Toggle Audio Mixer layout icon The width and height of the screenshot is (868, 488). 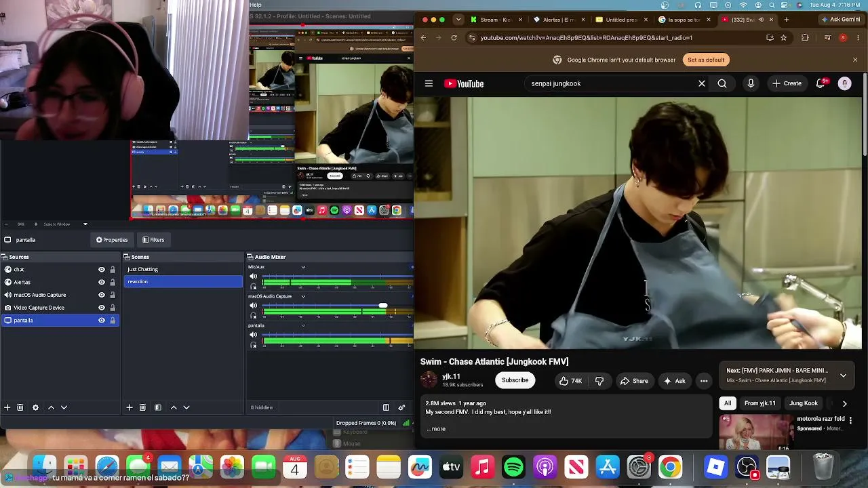[x=386, y=407]
